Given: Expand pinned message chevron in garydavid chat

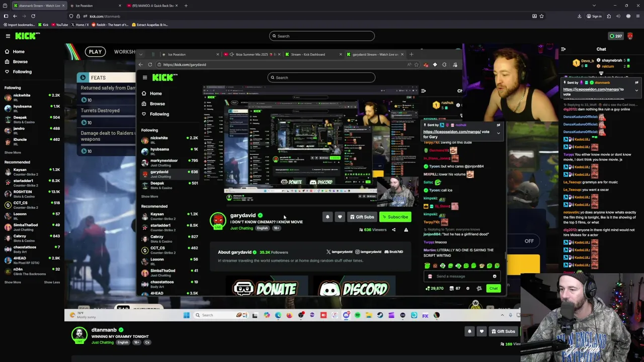Looking at the screenshot, I should (499, 133).
